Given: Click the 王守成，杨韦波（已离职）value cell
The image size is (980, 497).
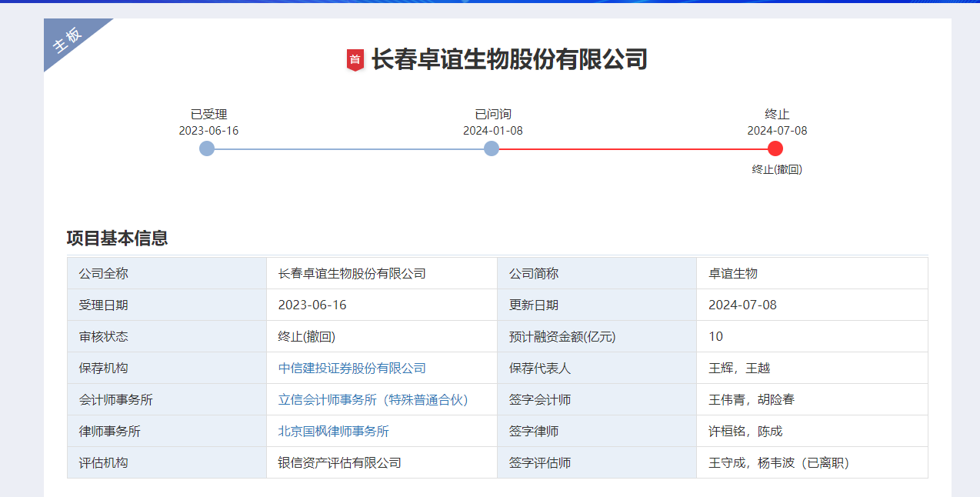Looking at the screenshot, I should click(812, 462).
